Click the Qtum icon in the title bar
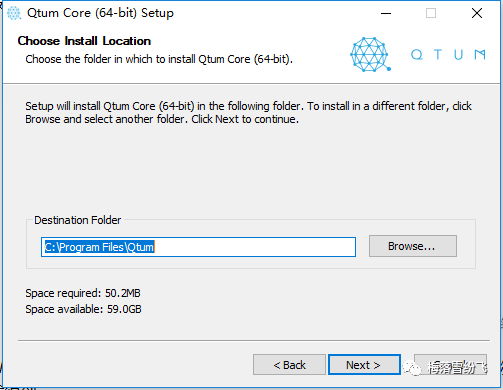 pos(14,13)
